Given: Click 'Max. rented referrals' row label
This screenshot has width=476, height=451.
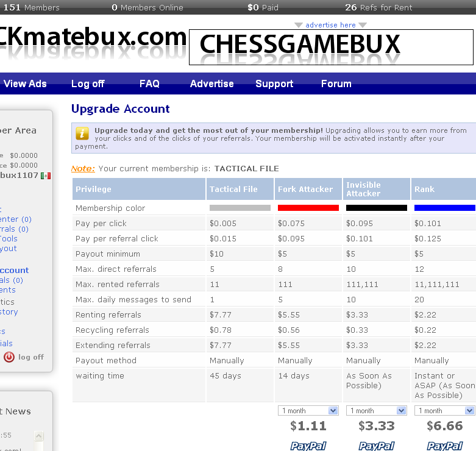Looking at the screenshot, I should [118, 285].
